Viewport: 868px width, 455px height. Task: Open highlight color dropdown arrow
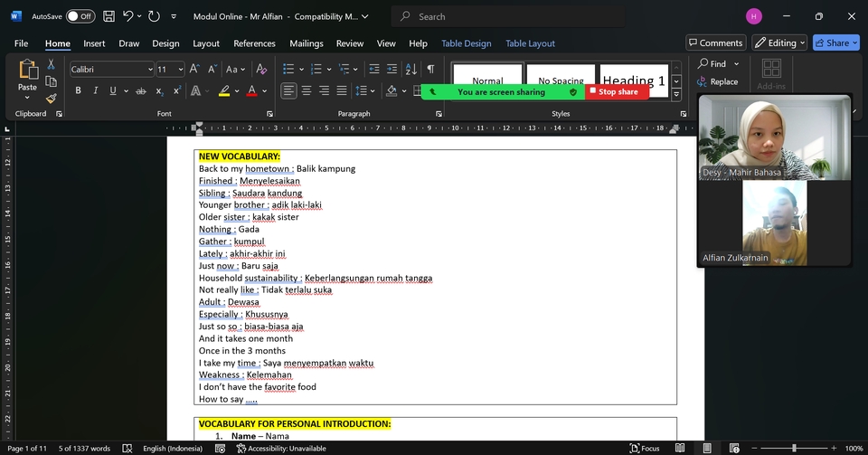click(x=237, y=90)
